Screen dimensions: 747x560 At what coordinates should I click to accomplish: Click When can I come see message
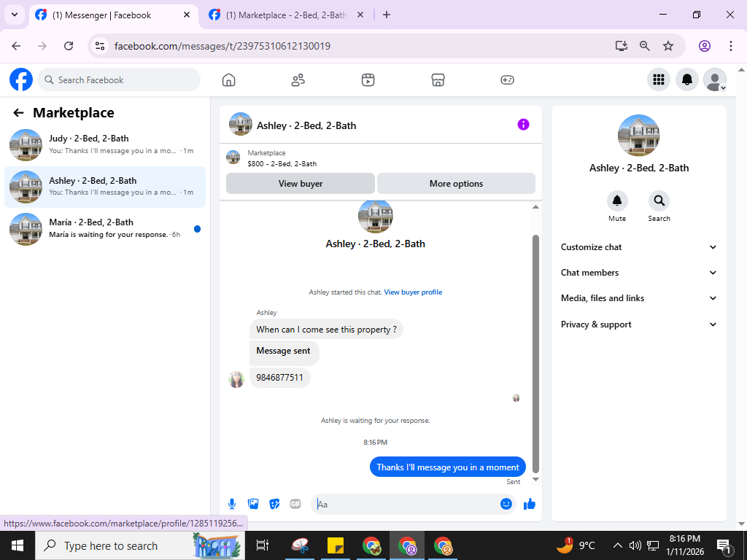point(326,330)
